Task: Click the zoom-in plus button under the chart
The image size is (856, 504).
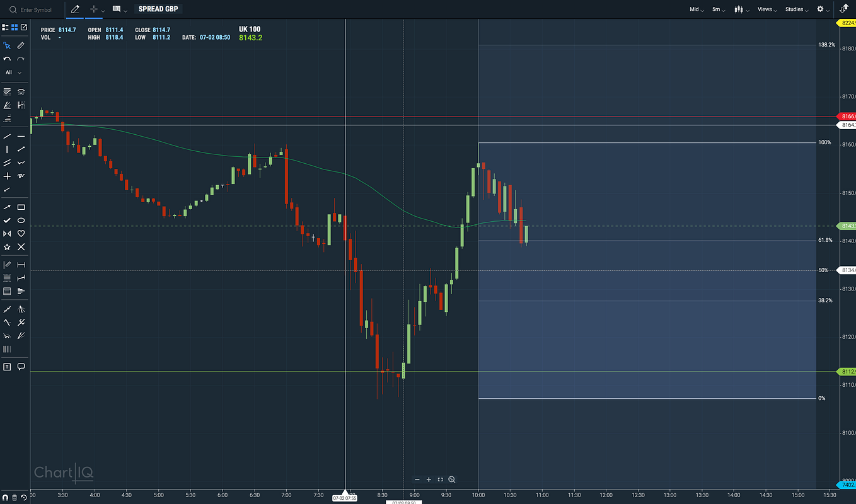Action: 429,479
